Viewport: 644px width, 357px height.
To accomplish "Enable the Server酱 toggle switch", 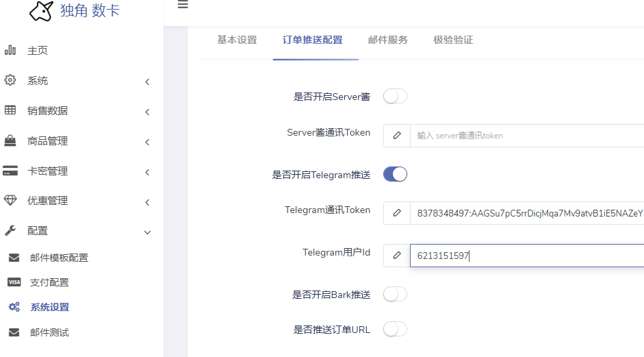I will pos(395,97).
